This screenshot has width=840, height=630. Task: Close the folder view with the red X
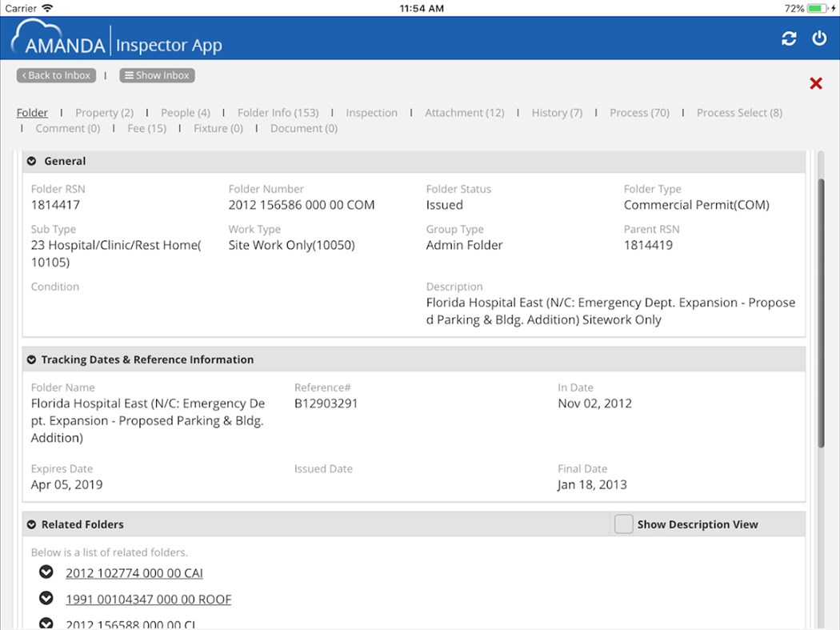click(814, 82)
